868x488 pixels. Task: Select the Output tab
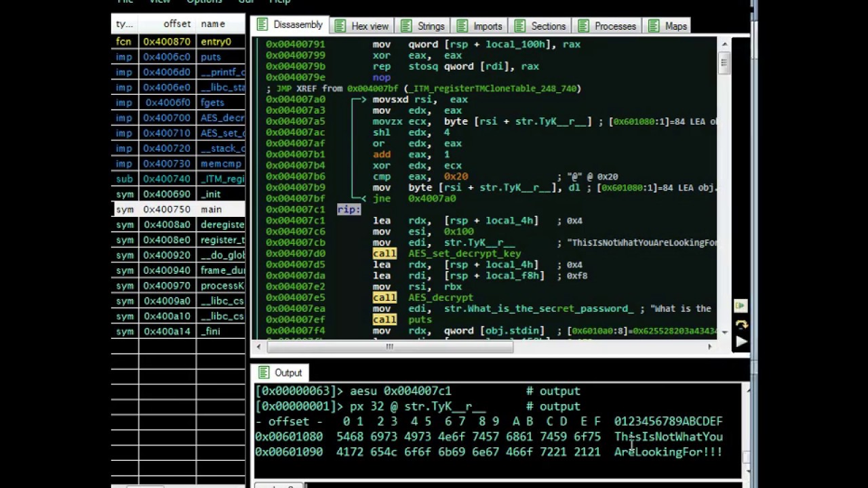tap(280, 373)
